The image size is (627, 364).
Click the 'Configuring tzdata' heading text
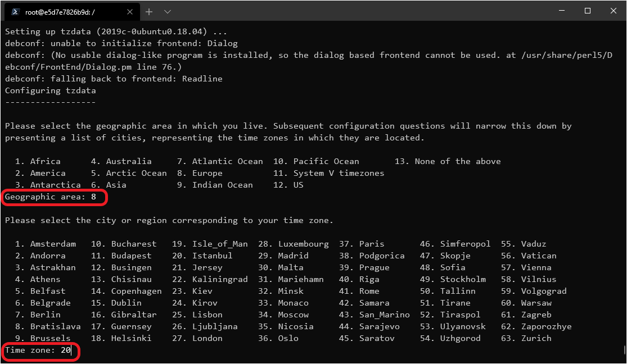[51, 90]
